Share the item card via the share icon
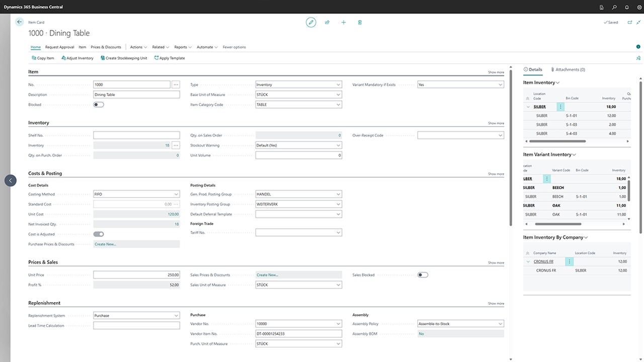644x362 pixels. [327, 22]
